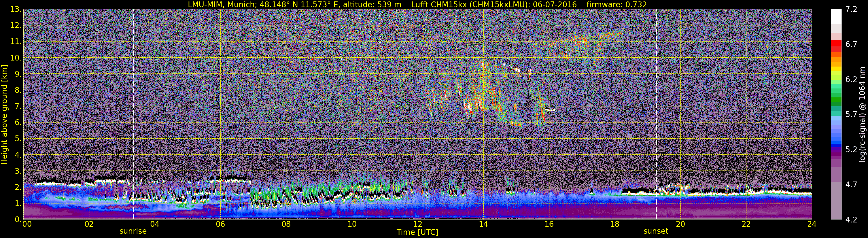Click the colorbar value '7.2'

point(851,10)
